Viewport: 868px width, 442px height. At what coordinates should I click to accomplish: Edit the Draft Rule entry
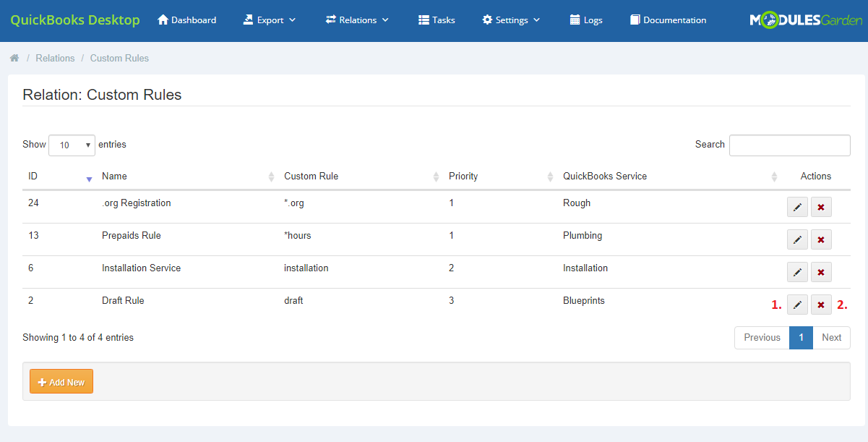click(x=797, y=305)
